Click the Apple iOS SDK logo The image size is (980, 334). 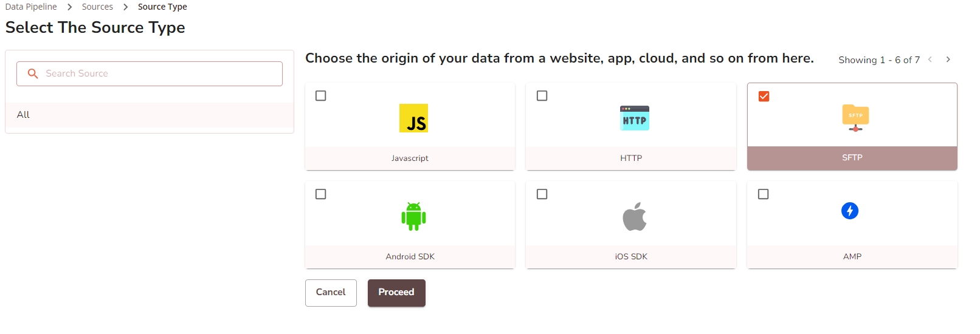634,216
